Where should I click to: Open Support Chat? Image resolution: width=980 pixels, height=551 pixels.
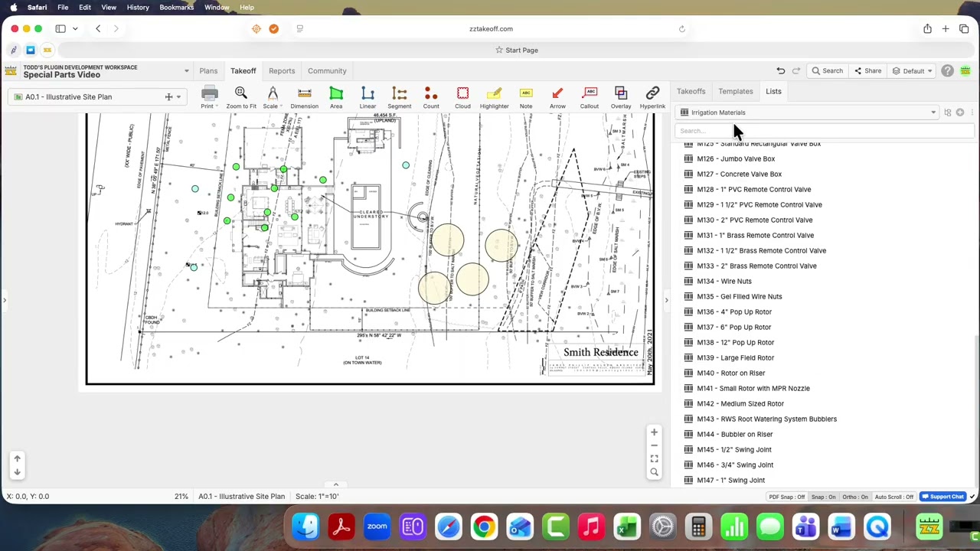point(943,497)
